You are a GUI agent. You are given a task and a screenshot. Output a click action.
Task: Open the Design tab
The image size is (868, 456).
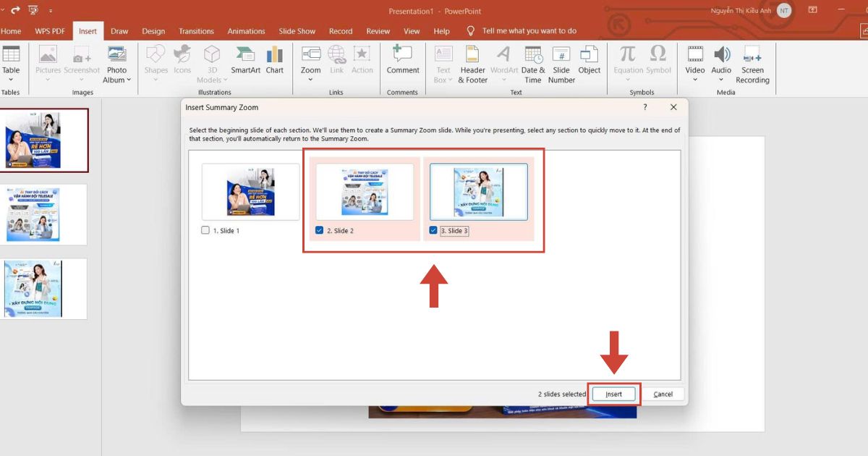coord(153,31)
